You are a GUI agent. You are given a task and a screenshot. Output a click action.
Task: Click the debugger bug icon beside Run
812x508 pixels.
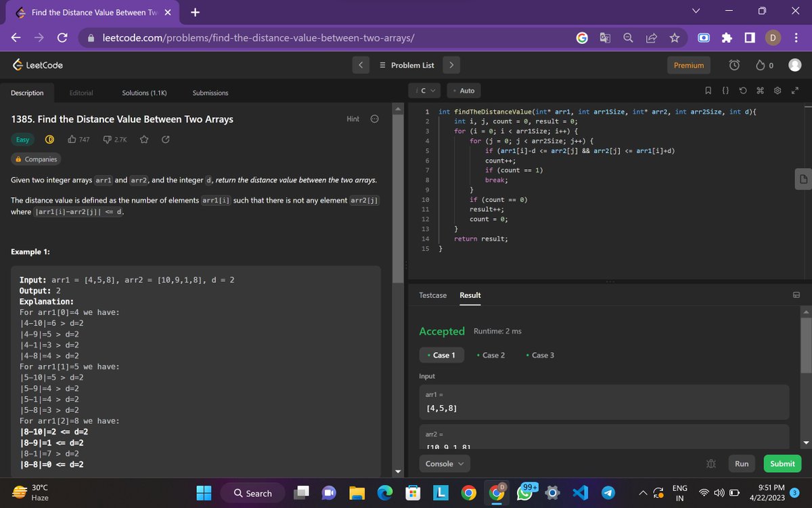(x=711, y=464)
